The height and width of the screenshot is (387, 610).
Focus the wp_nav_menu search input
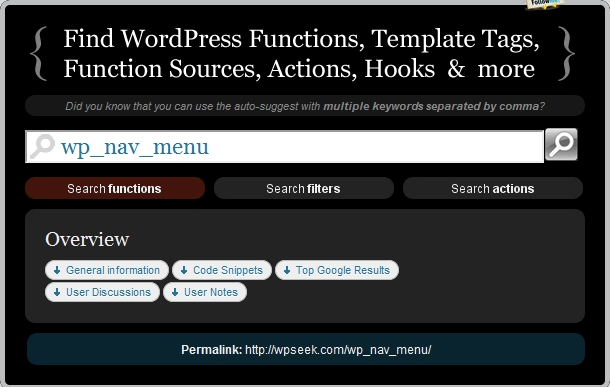284,147
